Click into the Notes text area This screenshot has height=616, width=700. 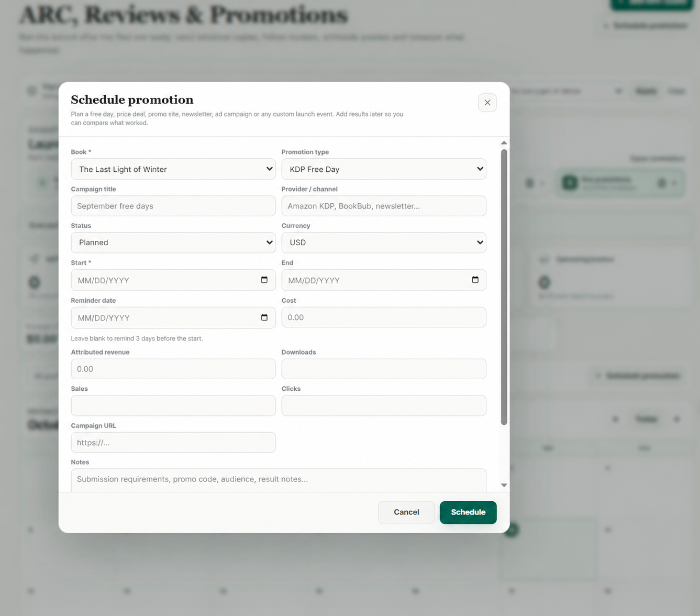pyautogui.click(x=279, y=480)
